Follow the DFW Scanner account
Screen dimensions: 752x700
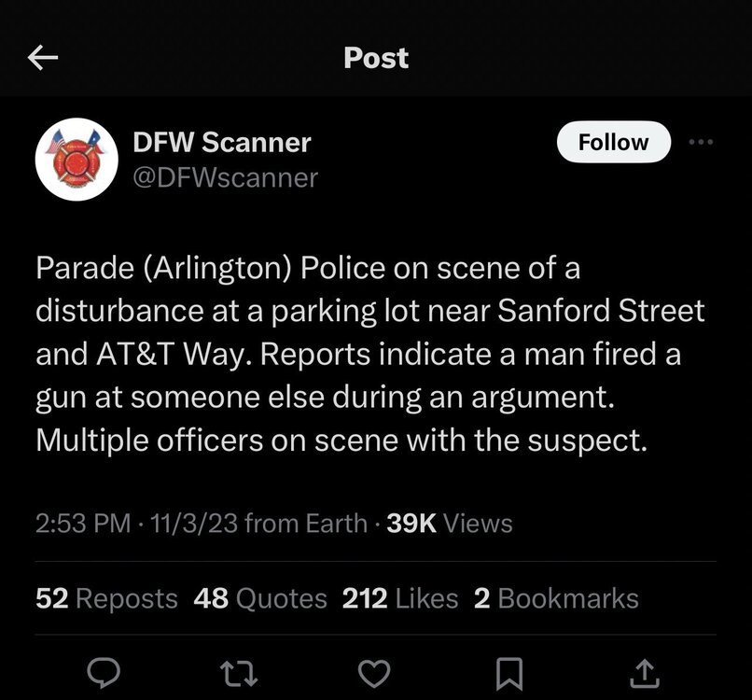613,142
